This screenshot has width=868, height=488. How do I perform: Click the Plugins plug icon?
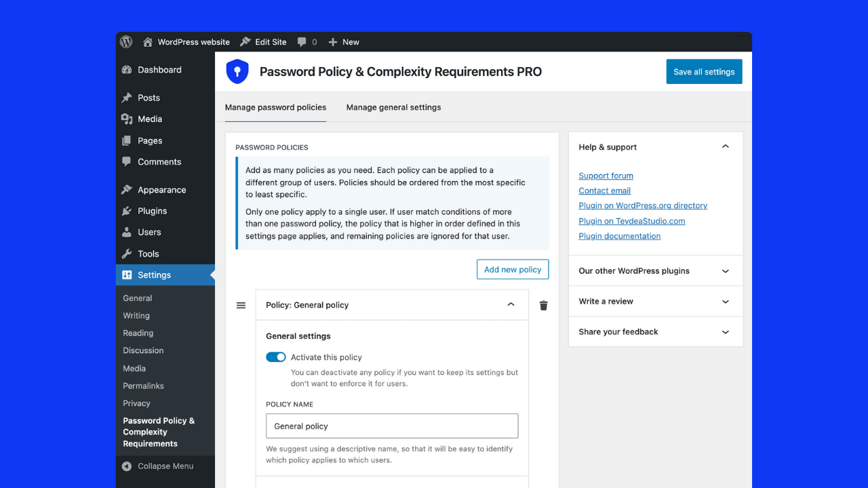click(127, 211)
